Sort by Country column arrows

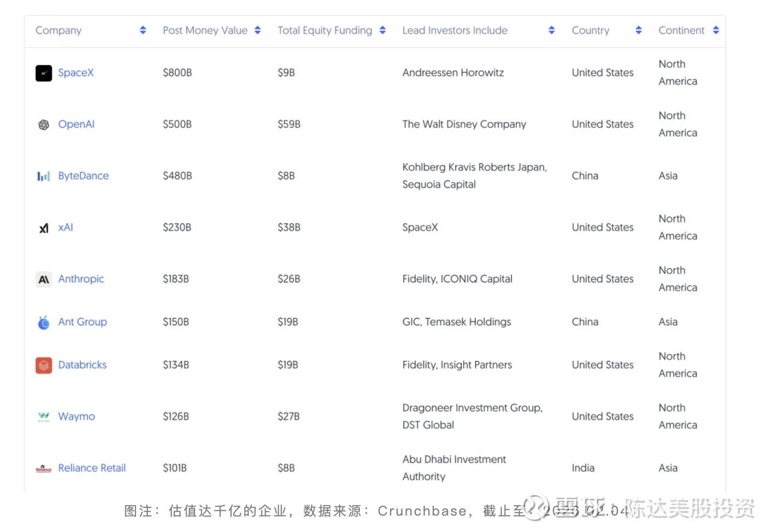click(x=639, y=30)
